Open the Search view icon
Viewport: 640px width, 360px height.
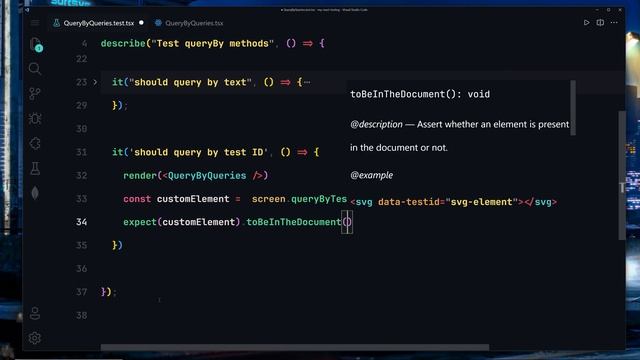point(35,69)
